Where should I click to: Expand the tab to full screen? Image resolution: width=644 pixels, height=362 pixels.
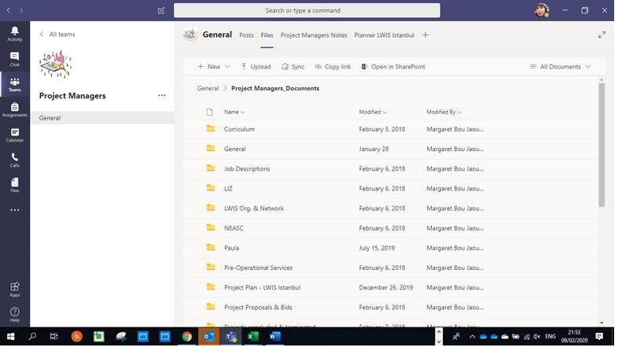(602, 35)
